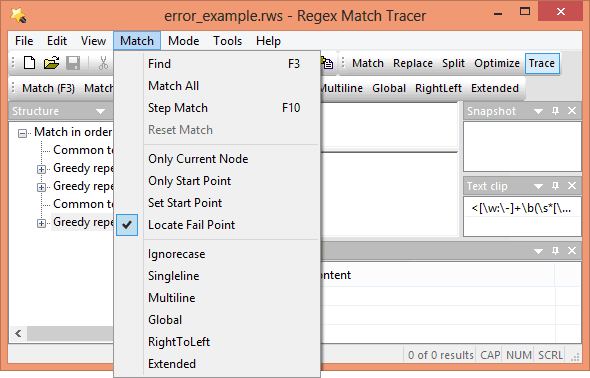Click the Save floppy disk icon
590x378 pixels.
[73, 63]
